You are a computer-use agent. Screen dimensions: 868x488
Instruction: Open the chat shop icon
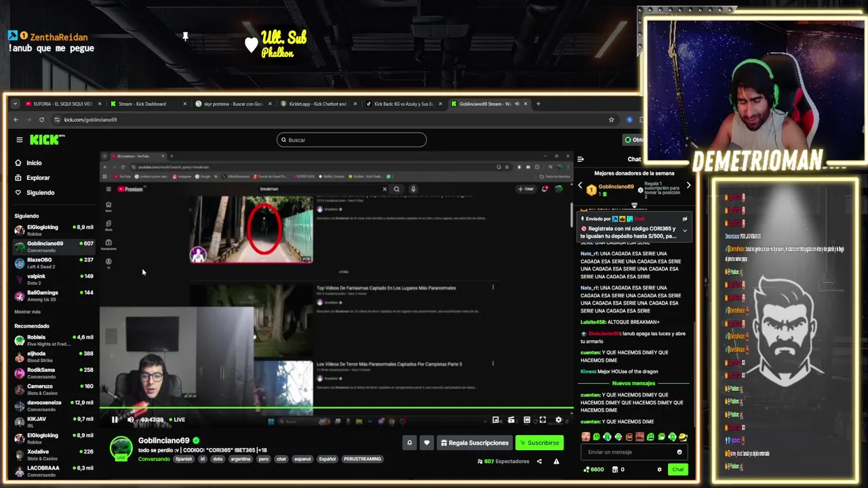coord(615,469)
